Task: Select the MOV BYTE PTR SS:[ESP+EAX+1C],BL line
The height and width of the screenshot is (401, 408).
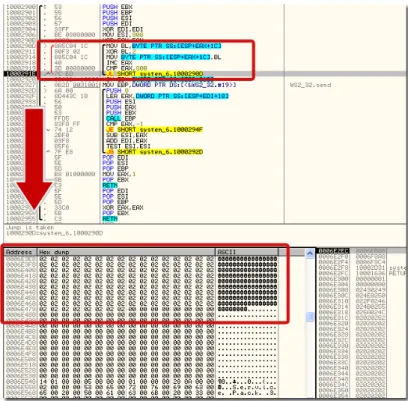Action: pos(163,57)
